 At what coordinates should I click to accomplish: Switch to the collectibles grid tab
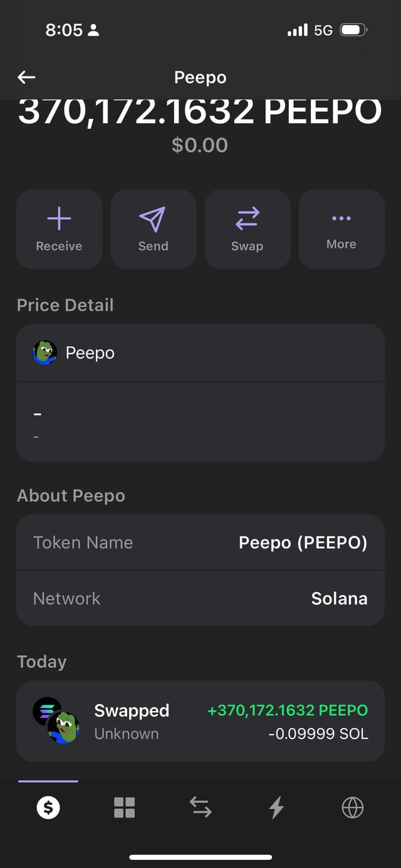click(124, 808)
